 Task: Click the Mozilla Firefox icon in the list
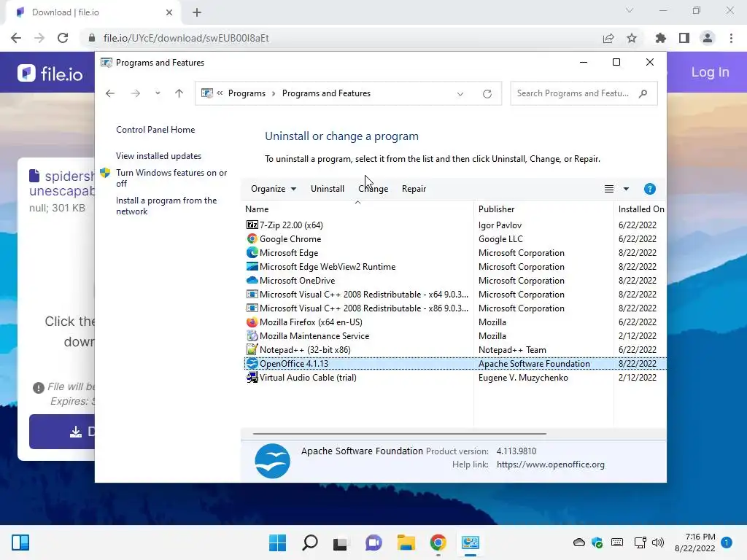252,322
